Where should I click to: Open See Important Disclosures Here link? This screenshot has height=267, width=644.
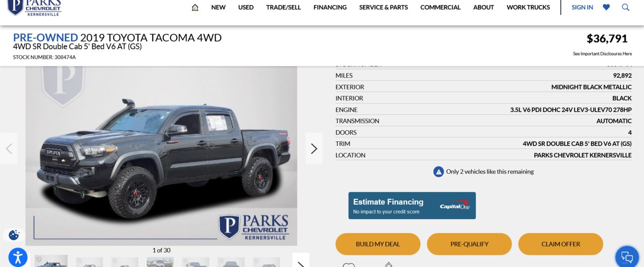(602, 54)
